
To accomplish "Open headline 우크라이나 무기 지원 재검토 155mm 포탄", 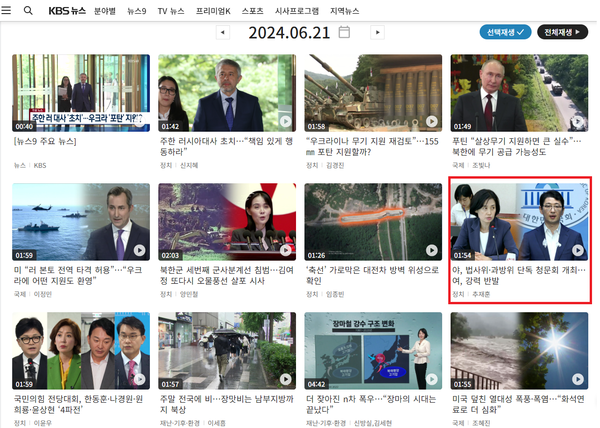I will pos(372,146).
